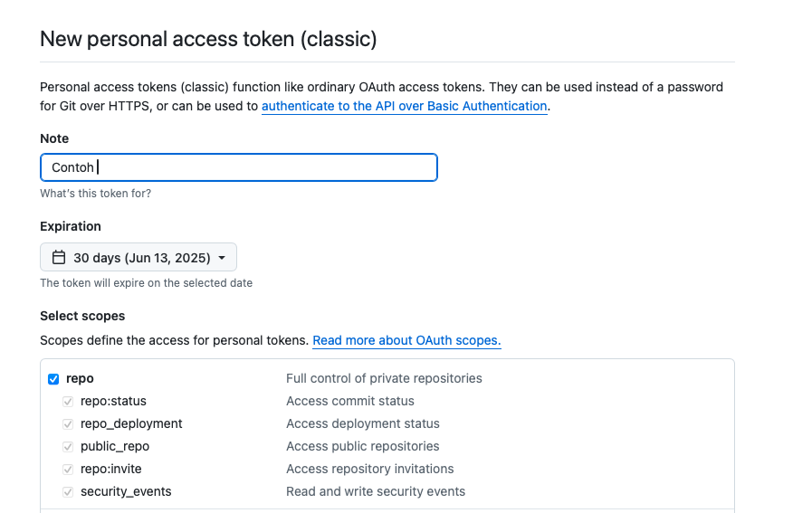Open the expiration dropdown caret arrow
This screenshot has width=812, height=513.
pos(222,258)
